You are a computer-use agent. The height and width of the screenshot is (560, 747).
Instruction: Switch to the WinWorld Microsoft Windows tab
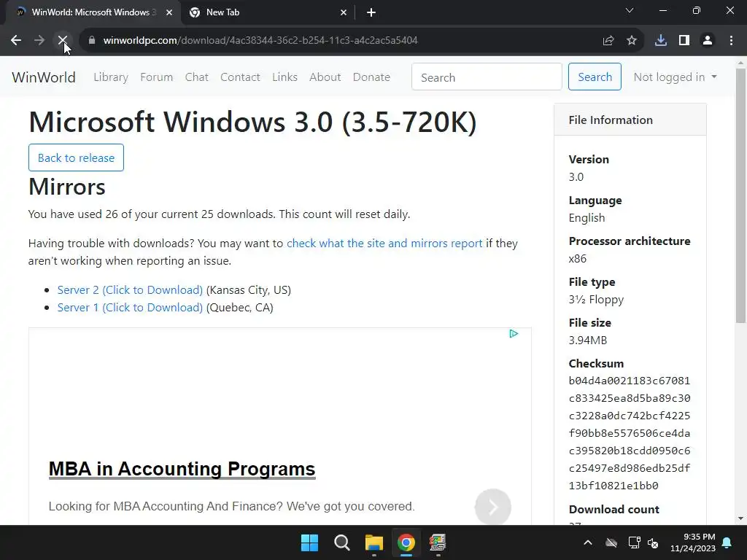pyautogui.click(x=93, y=12)
